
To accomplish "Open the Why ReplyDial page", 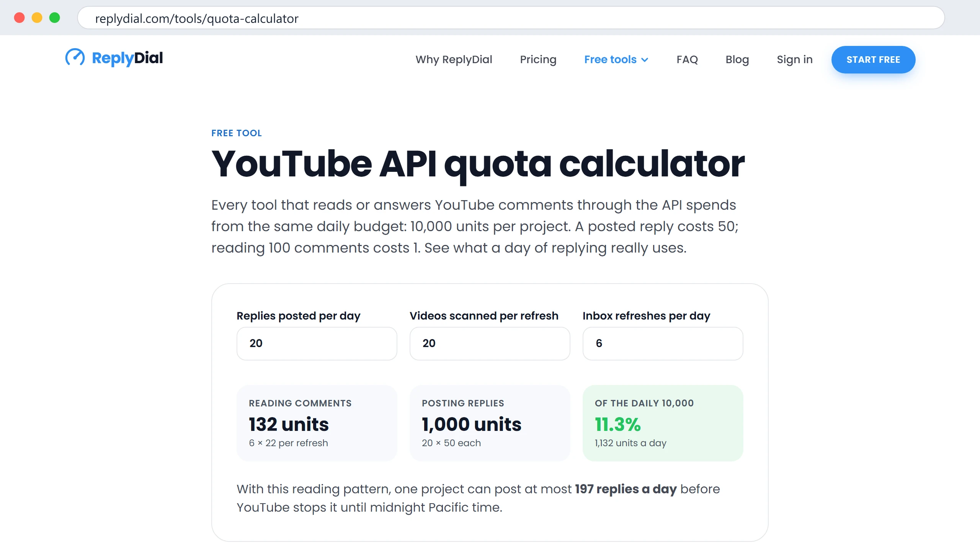I will click(454, 59).
